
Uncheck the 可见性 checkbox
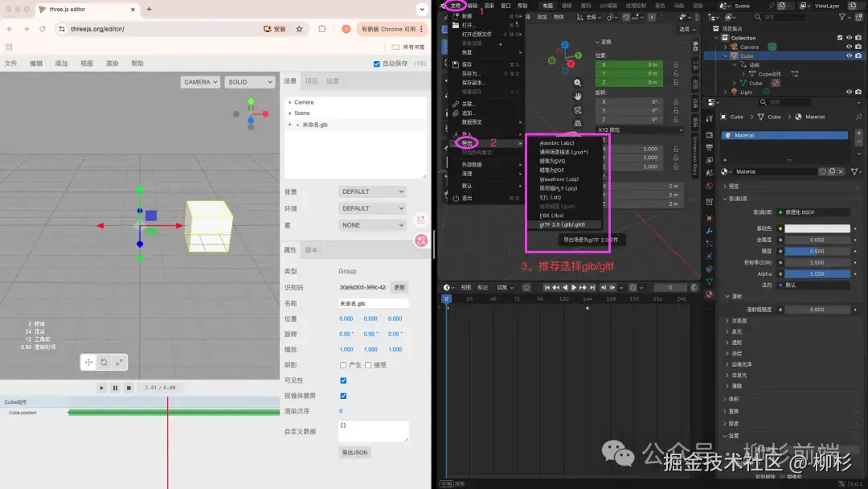pos(343,380)
